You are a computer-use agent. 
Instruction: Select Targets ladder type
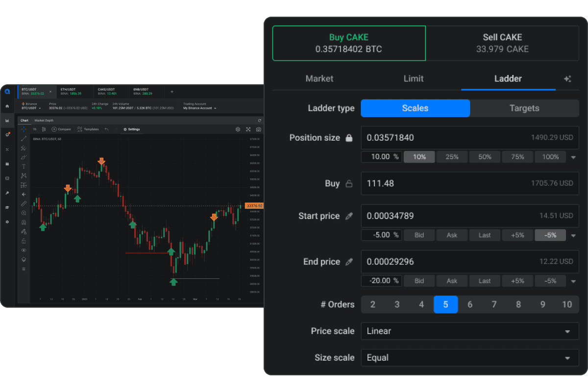coord(524,108)
